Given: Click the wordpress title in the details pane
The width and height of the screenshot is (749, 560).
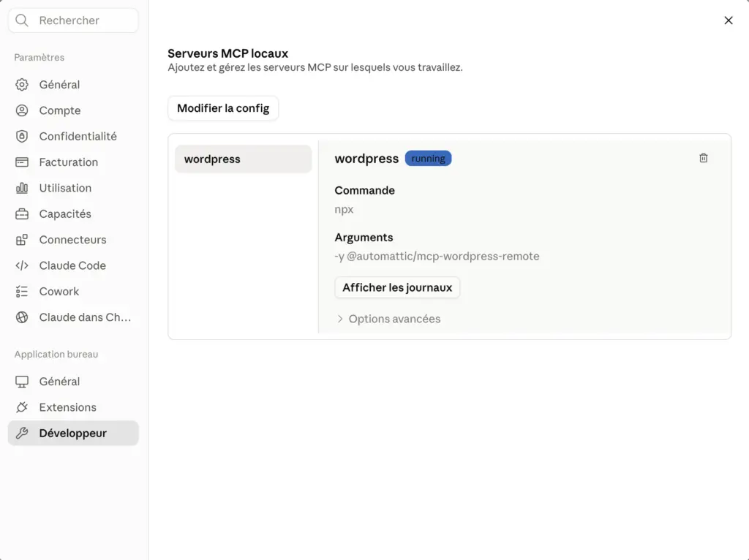Looking at the screenshot, I should [366, 159].
